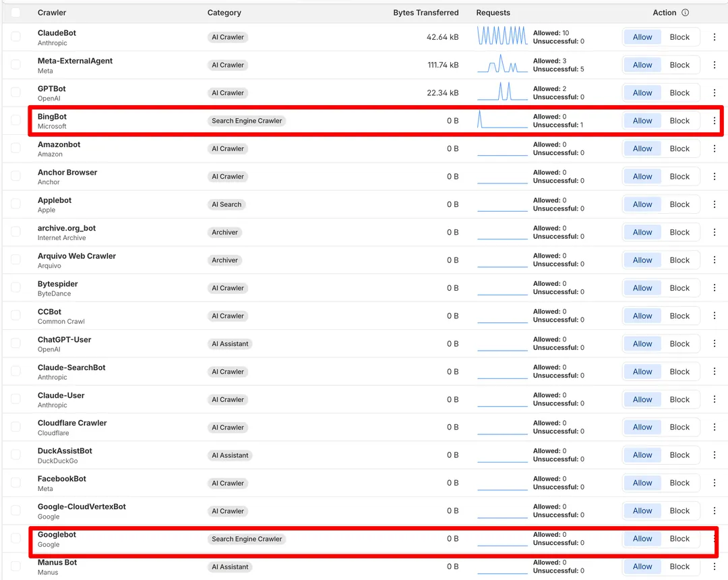The image size is (728, 580).
Task: Check the ClaudeBot row checkbox
Action: [x=16, y=36]
